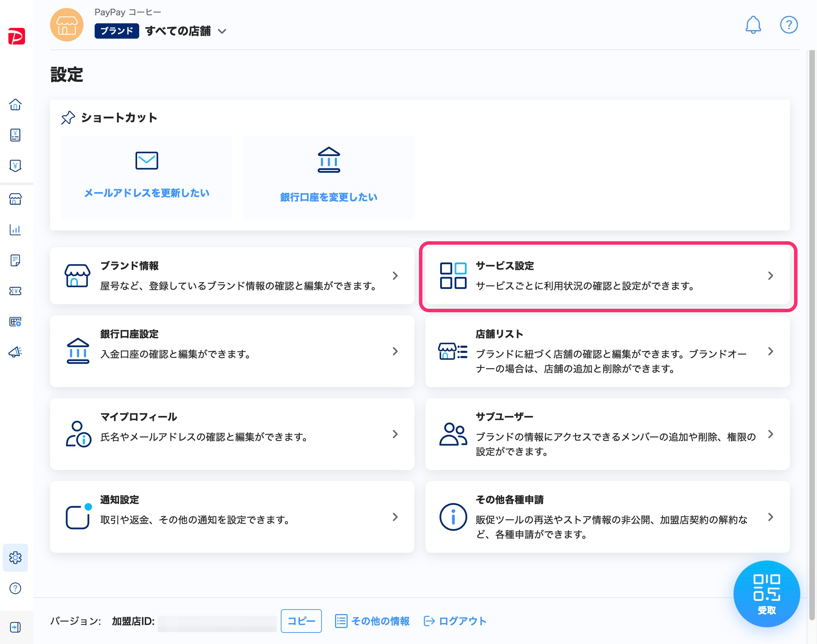
Task: Open サブユーザー settings title
Action: (x=504, y=417)
